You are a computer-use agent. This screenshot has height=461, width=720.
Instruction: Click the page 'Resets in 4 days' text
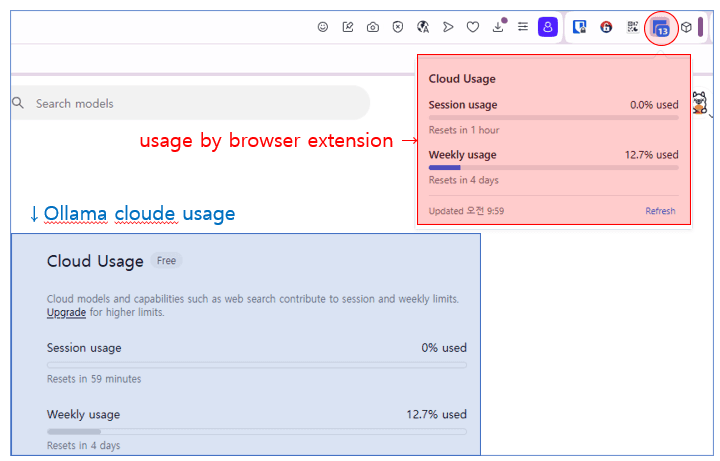(x=83, y=445)
